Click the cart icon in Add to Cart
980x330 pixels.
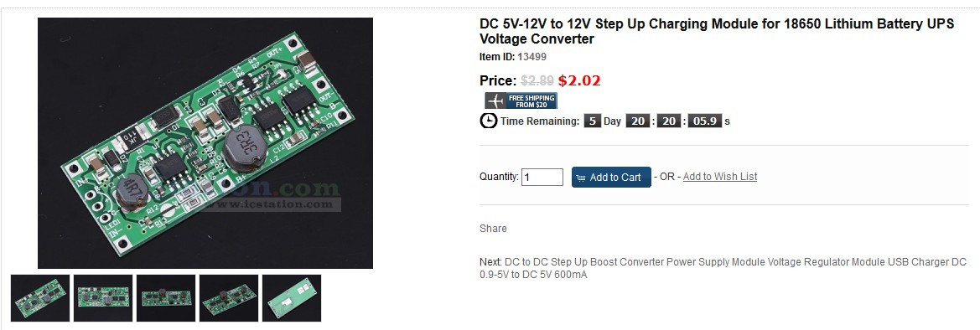(581, 178)
